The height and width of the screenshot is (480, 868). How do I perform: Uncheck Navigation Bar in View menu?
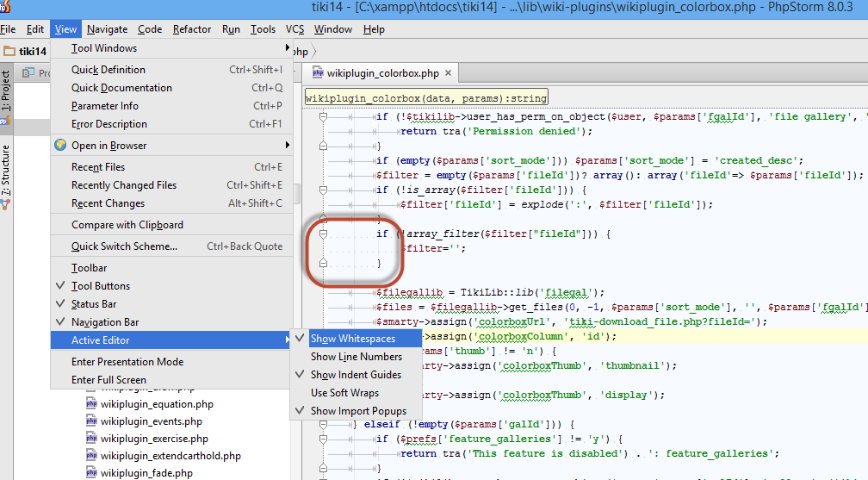tap(171, 322)
